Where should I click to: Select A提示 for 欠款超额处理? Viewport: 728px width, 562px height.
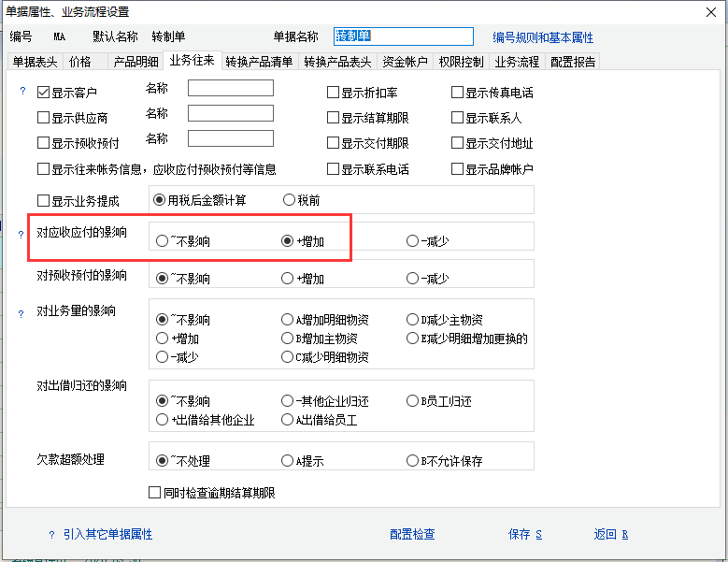click(x=287, y=461)
